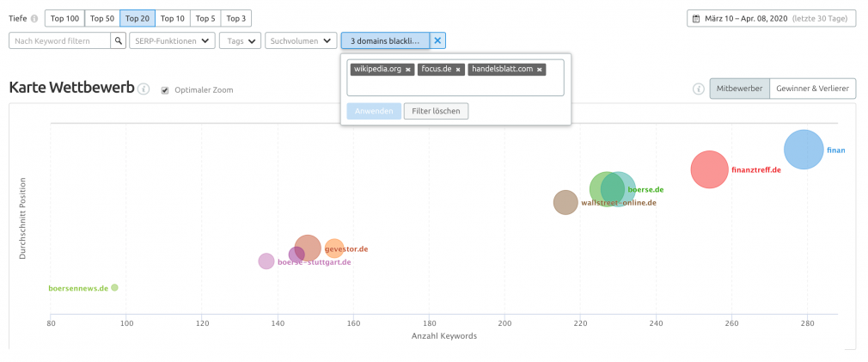Image resolution: width=868 pixels, height=362 pixels.
Task: Click the Anwenden button
Action: [374, 111]
